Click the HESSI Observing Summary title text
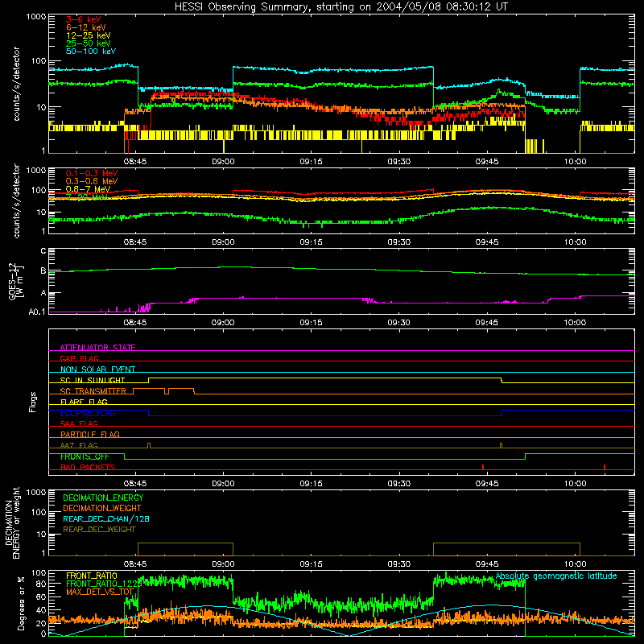 tap(341, 7)
